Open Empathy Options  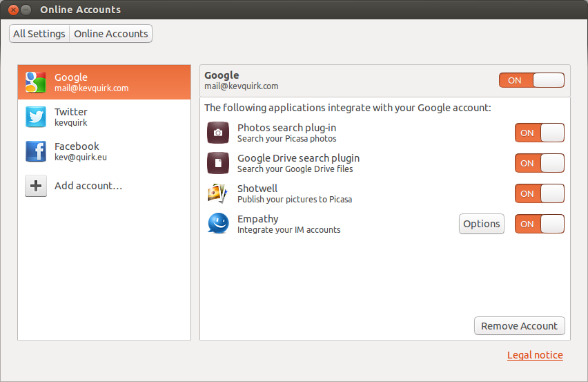click(x=481, y=224)
